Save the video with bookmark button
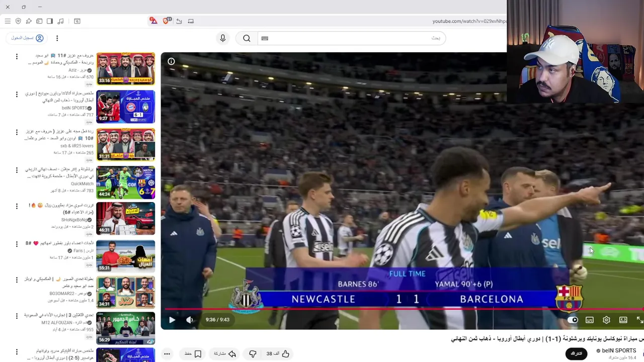 click(193, 354)
